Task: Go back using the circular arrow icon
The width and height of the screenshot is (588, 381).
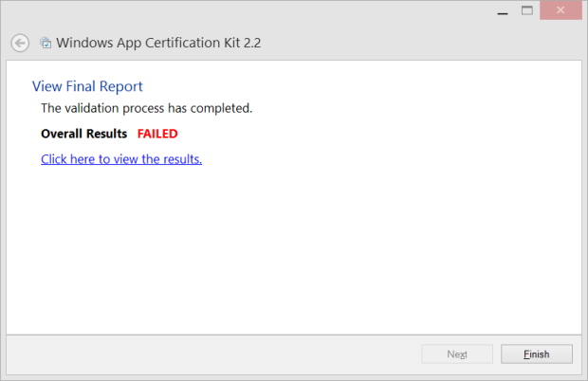Action: pos(20,43)
